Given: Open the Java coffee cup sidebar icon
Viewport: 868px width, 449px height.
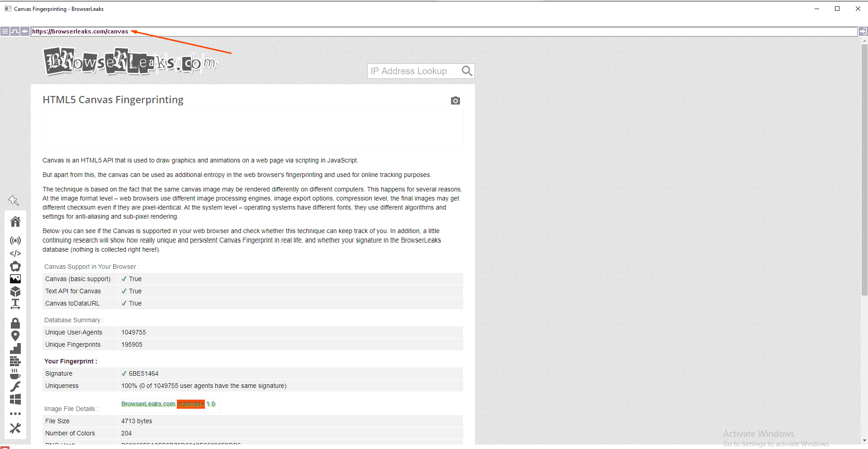Looking at the screenshot, I should [x=15, y=374].
